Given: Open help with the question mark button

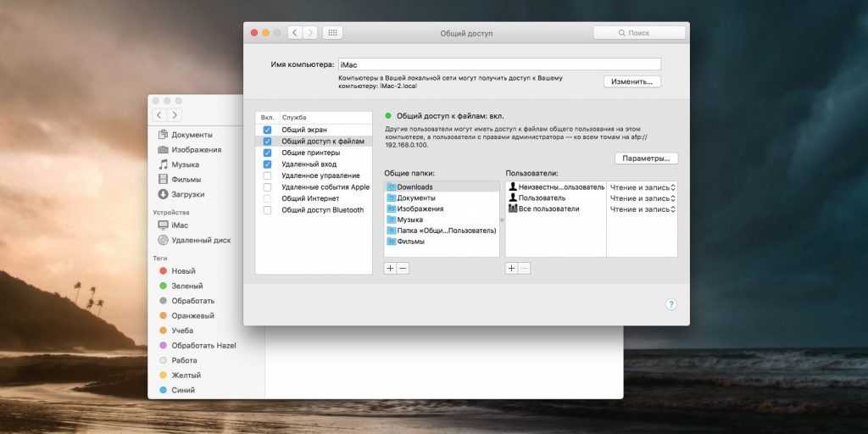Looking at the screenshot, I should pos(670,304).
